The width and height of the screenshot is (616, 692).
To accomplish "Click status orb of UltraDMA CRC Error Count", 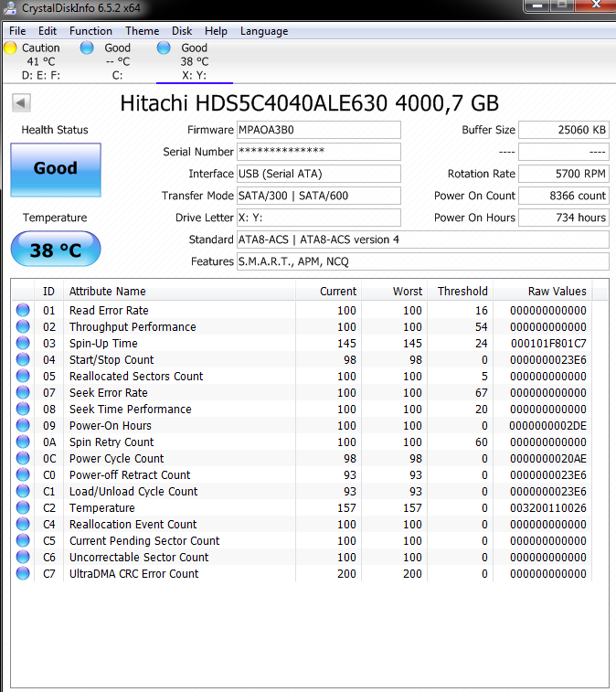I will [23, 573].
